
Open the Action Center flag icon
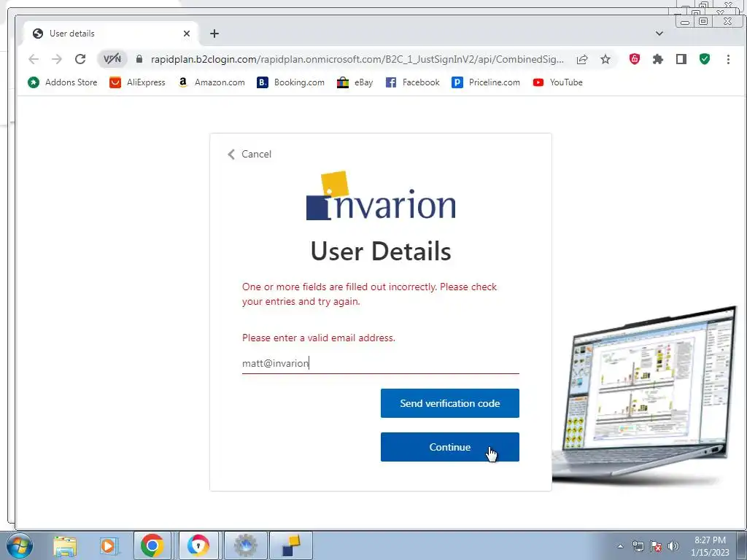(656, 546)
